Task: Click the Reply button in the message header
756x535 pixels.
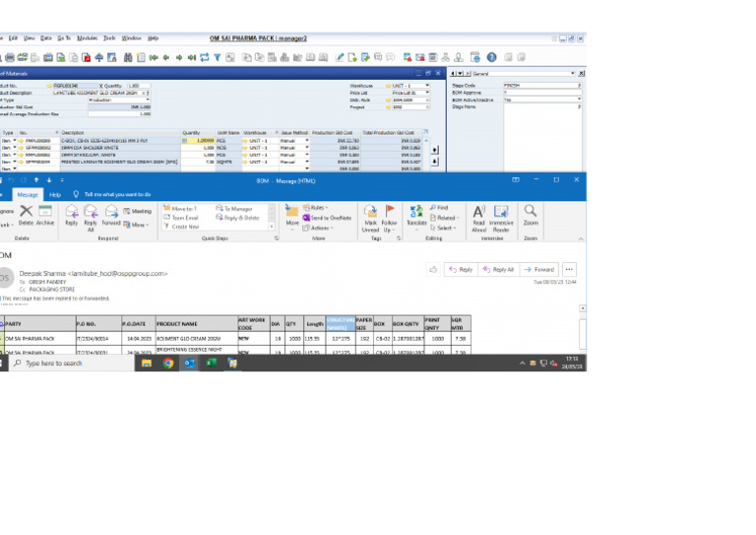Action: tap(461, 270)
